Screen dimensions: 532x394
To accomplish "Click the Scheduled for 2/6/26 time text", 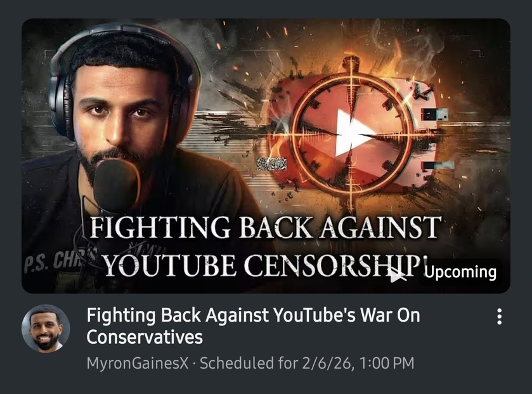I will pyautogui.click(x=307, y=363).
